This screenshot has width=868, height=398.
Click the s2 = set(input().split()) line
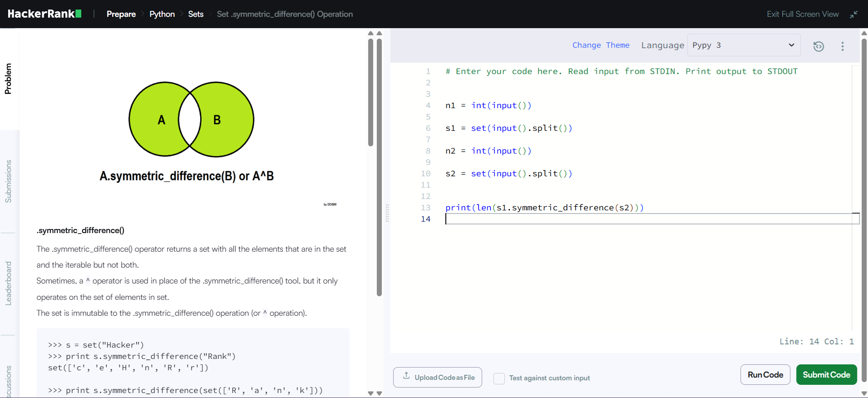pos(508,174)
